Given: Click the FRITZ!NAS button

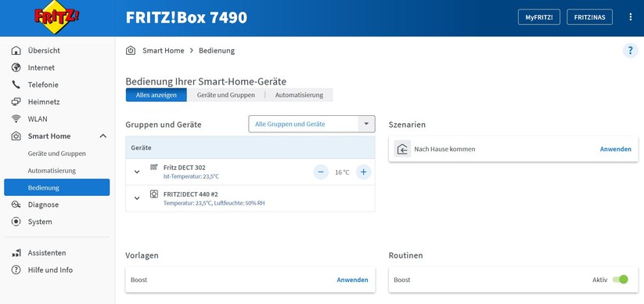Looking at the screenshot, I should (589, 17).
